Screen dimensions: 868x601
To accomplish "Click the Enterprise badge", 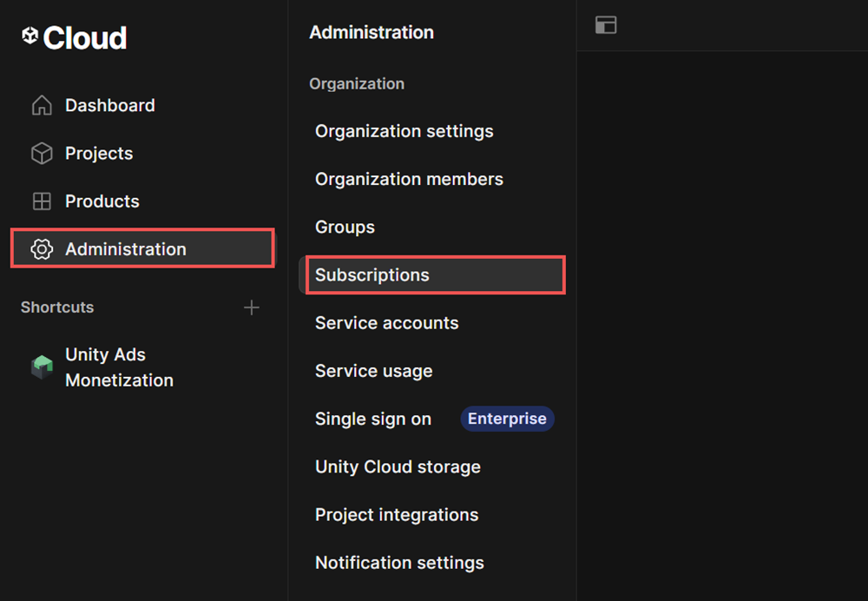I will [507, 419].
